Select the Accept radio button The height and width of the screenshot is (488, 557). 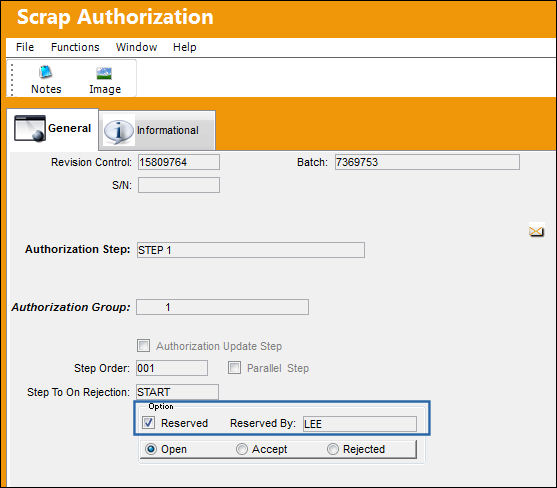242,449
